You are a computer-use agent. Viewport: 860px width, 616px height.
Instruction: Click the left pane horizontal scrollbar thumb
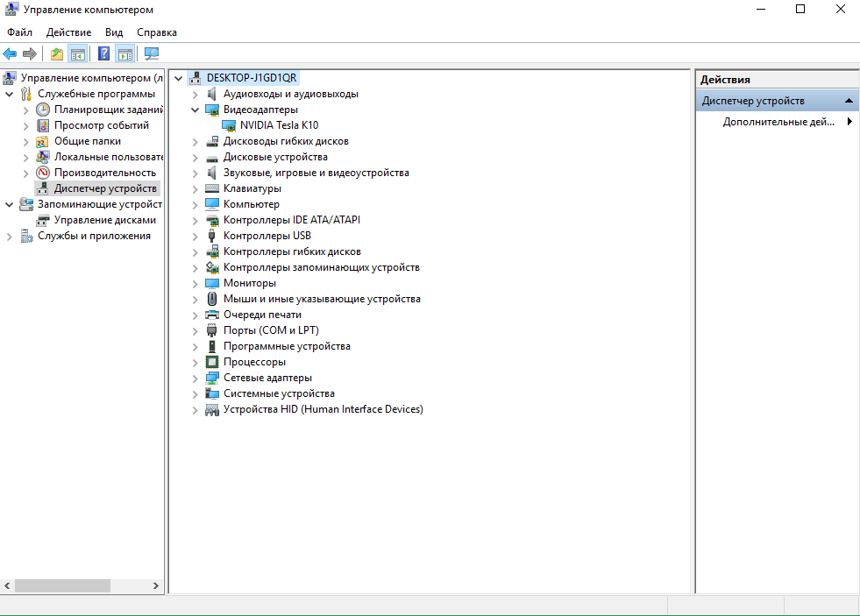pyautogui.click(x=61, y=585)
